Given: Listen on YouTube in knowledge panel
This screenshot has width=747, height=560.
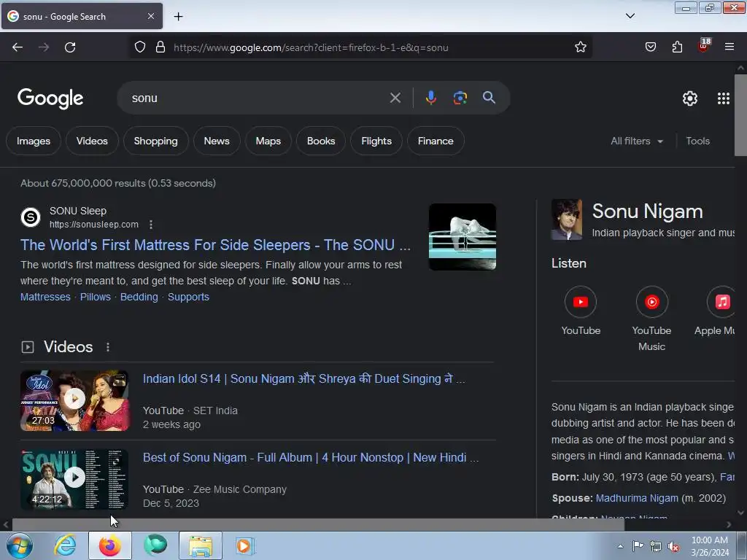Looking at the screenshot, I should pos(580,311).
